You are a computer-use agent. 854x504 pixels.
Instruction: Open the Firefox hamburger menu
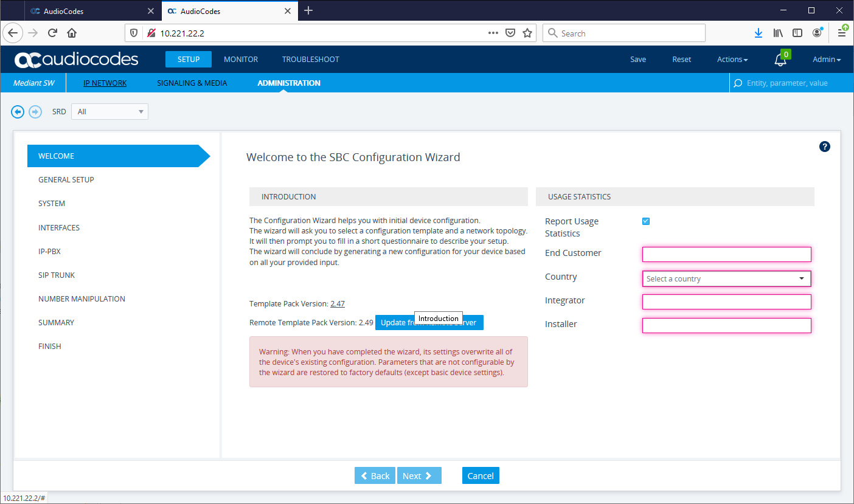pyautogui.click(x=842, y=33)
